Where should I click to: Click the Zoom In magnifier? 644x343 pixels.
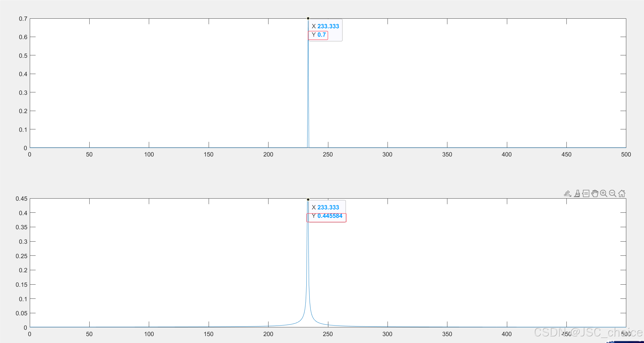pos(603,193)
